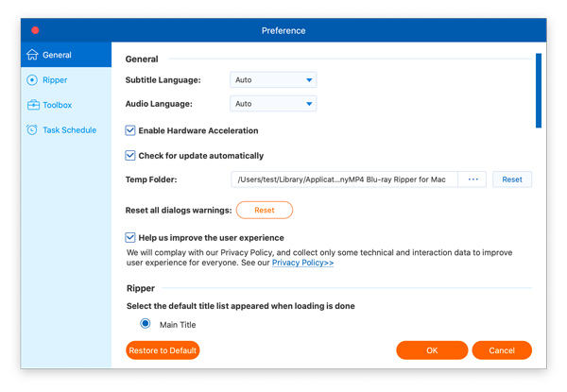Toggle Help us improve the user experience
Screen dimensions: 567x392
(x=130, y=238)
